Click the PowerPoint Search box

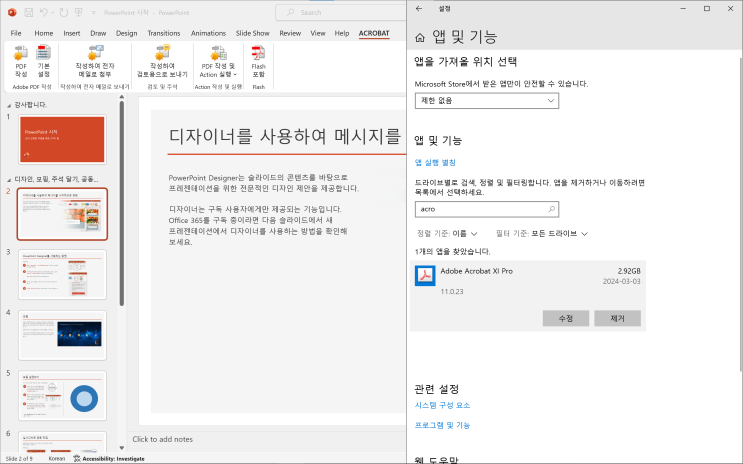(x=340, y=12)
